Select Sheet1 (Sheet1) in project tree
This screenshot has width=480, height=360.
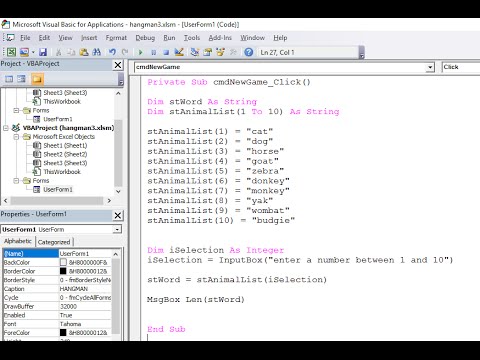65,145
